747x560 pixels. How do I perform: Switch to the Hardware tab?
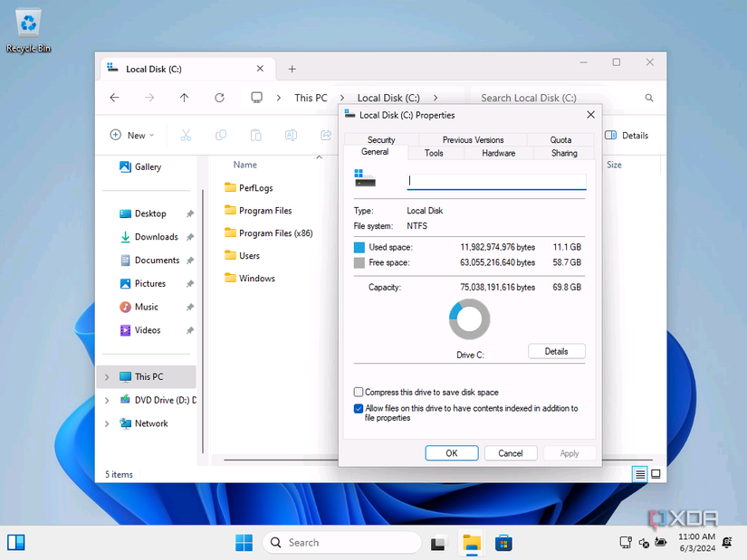point(498,153)
